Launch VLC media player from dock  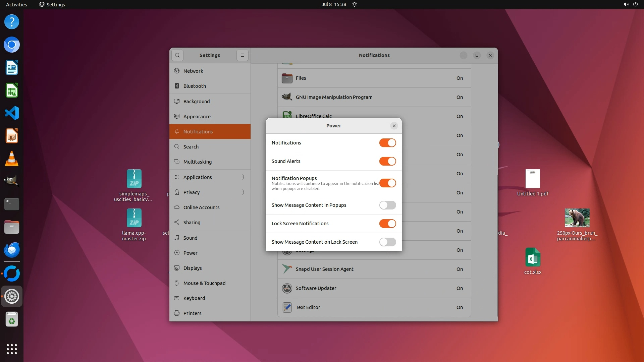(x=12, y=159)
